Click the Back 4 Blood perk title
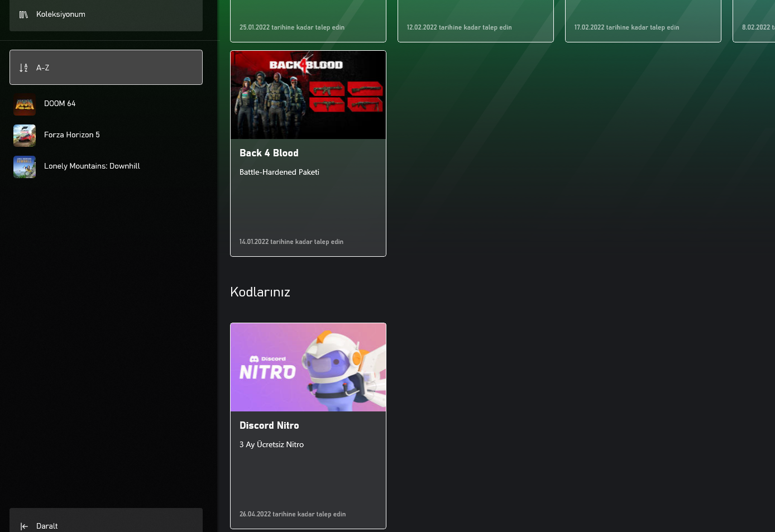The width and height of the screenshot is (775, 532). [x=269, y=153]
